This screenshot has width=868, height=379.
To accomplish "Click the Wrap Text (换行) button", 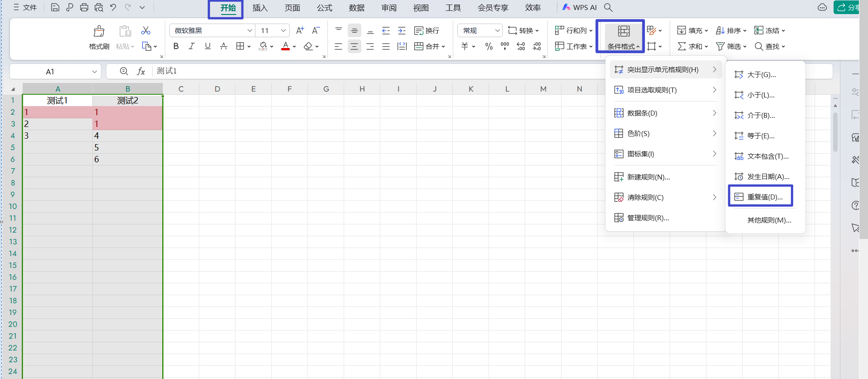I will click(427, 30).
